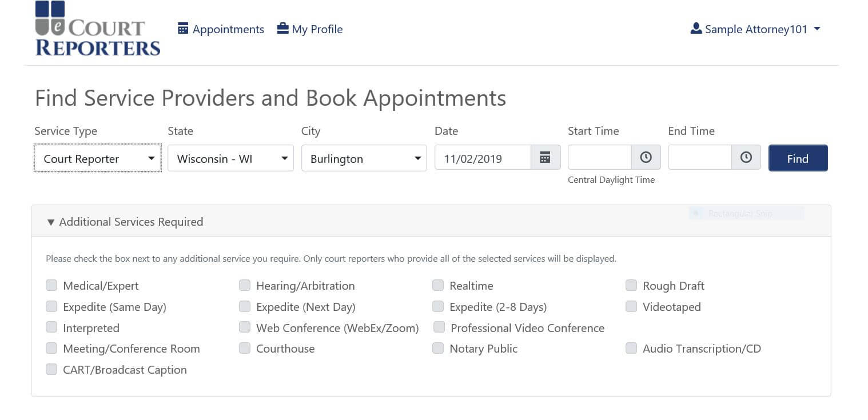The image size is (868, 420).
Task: Open the Start Time clock picker
Action: click(646, 158)
